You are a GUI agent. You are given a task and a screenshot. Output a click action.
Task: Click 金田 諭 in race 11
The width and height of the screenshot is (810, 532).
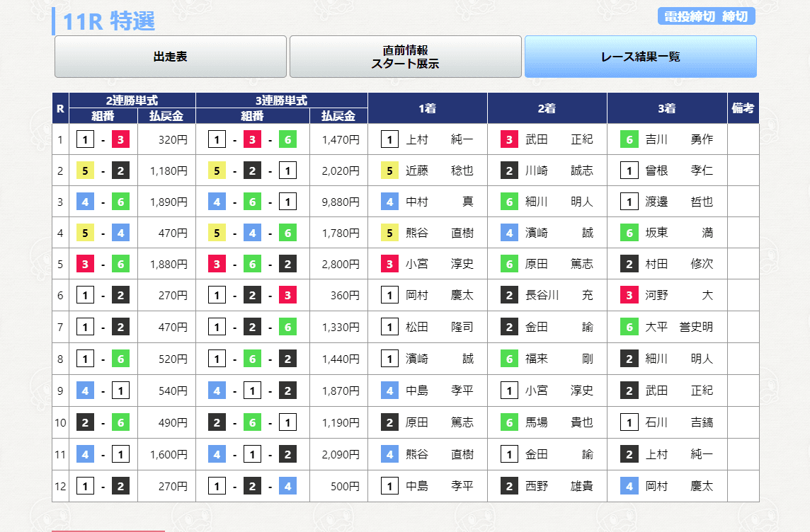559,455
